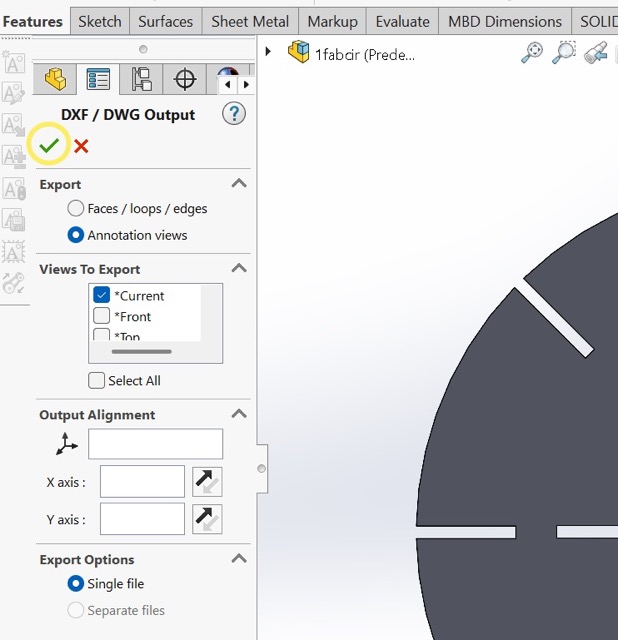Click Zoom to Area magnifier icon

click(564, 53)
